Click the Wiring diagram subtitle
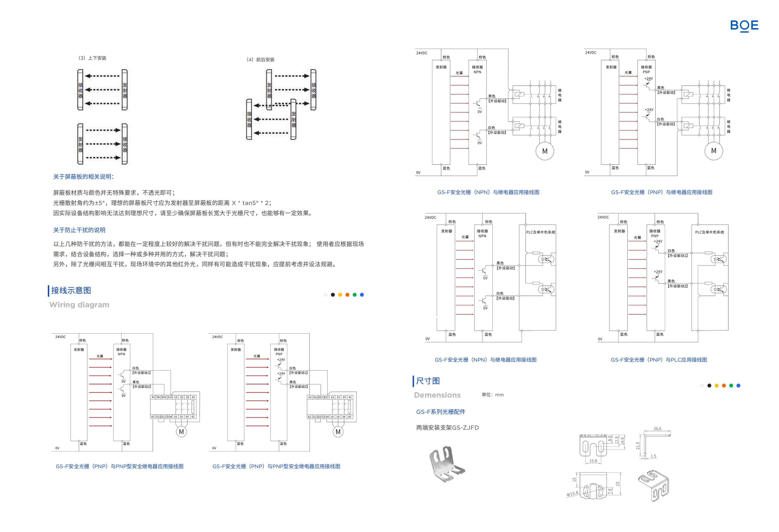Image resolution: width=779 pixels, height=532 pixels. 79,305
